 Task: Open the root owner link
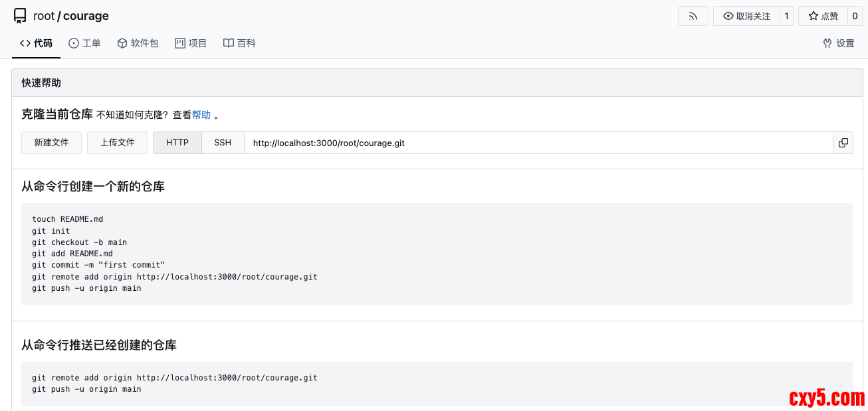pyautogui.click(x=44, y=16)
